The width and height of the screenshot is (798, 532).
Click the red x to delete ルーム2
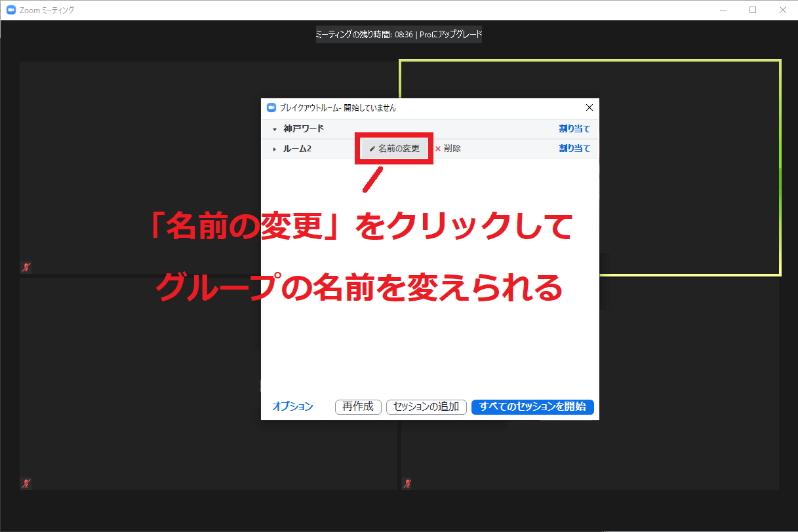tap(438, 149)
